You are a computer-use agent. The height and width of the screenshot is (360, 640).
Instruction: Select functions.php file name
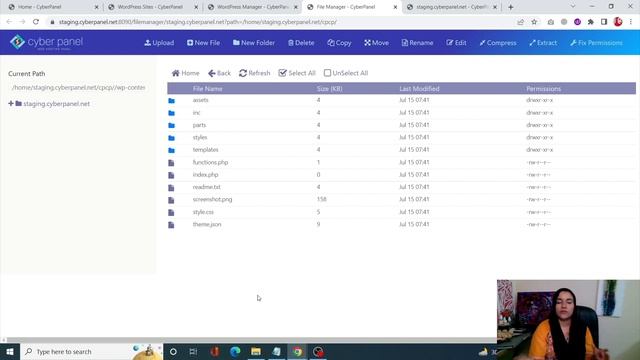pyautogui.click(x=210, y=162)
